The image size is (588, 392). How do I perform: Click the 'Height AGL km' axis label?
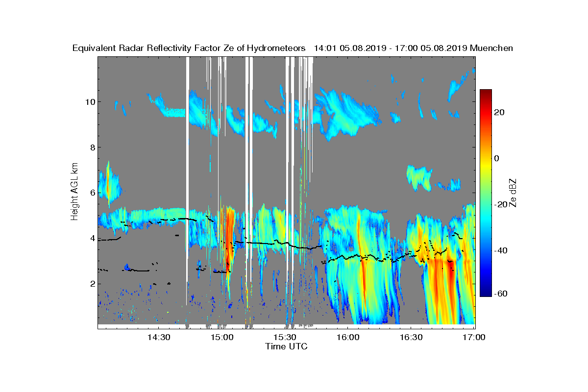click(x=74, y=191)
